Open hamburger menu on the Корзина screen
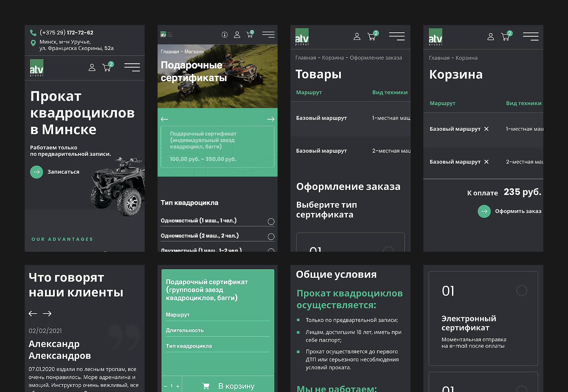 [530, 36]
